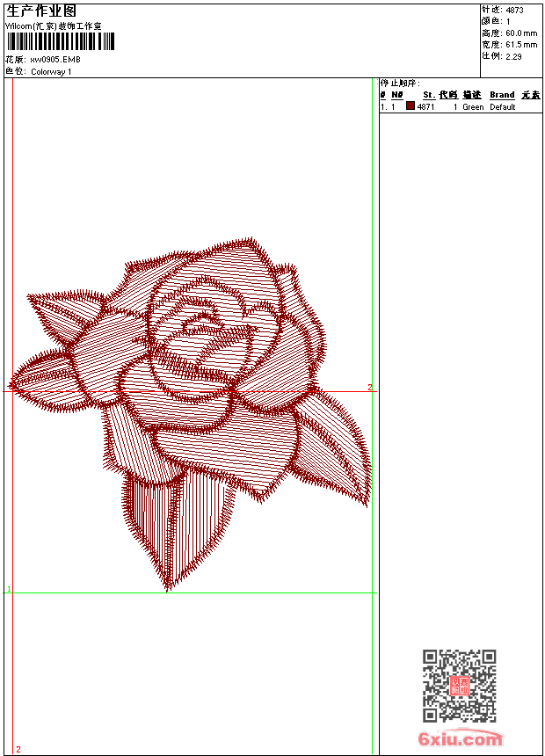Image resolution: width=545 pixels, height=756 pixels.
Task: Click the N# column header
Action: point(396,95)
